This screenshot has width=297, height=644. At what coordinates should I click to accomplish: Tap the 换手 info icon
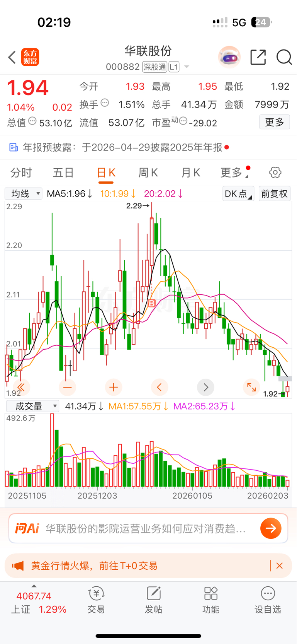(105, 103)
